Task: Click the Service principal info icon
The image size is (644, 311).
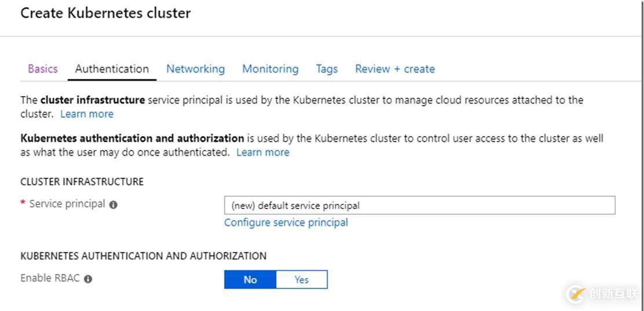Action: (x=114, y=204)
